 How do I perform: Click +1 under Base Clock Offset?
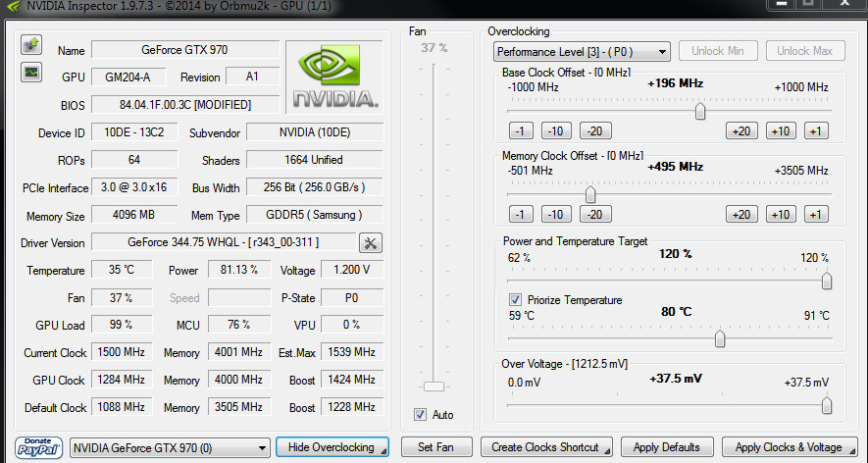[816, 130]
